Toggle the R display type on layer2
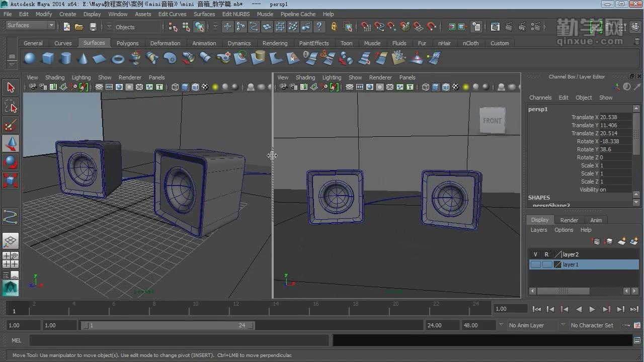 [x=546, y=254]
